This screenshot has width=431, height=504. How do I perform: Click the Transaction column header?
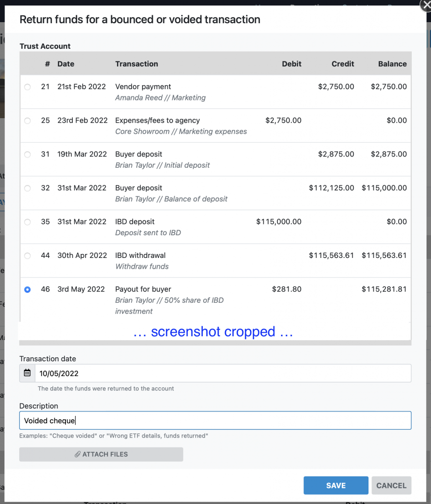click(x=136, y=64)
